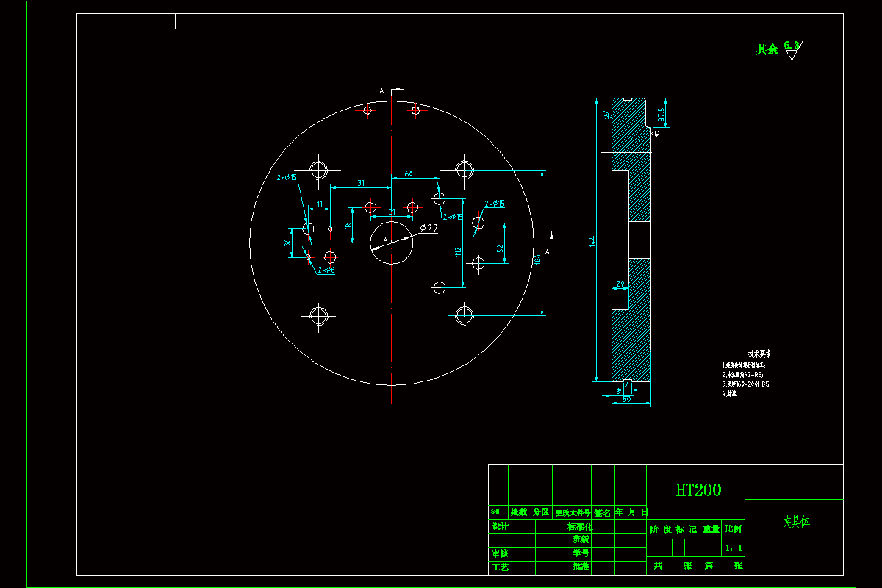Click the 60 horizontal dimension
This screenshot has height=588, width=882.
tap(409, 173)
